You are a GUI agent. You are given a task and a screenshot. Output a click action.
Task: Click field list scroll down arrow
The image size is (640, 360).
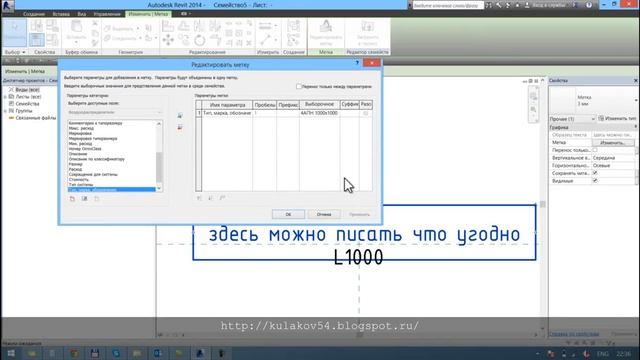coord(159,189)
